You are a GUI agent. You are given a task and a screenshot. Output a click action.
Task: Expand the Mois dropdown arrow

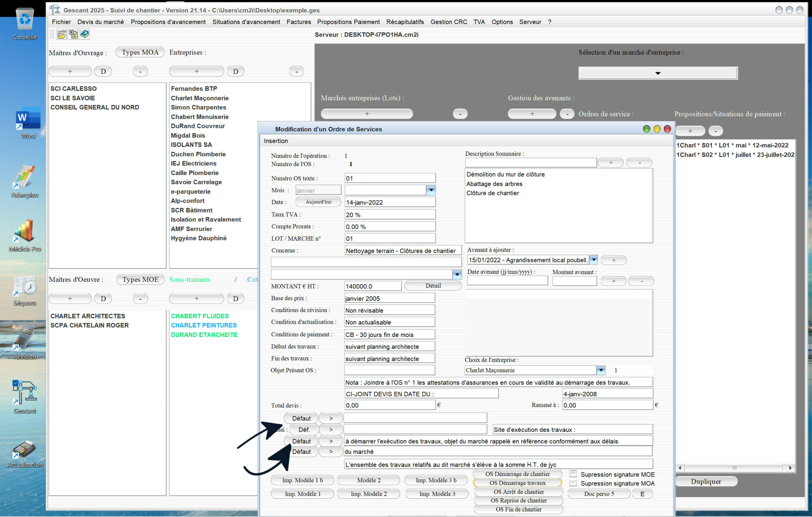click(x=431, y=191)
